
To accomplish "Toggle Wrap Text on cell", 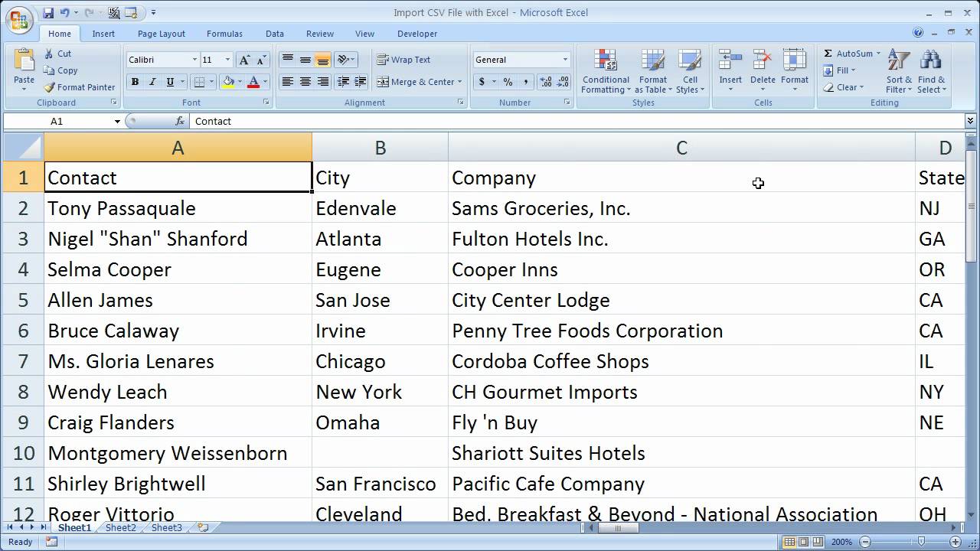I will click(x=403, y=60).
